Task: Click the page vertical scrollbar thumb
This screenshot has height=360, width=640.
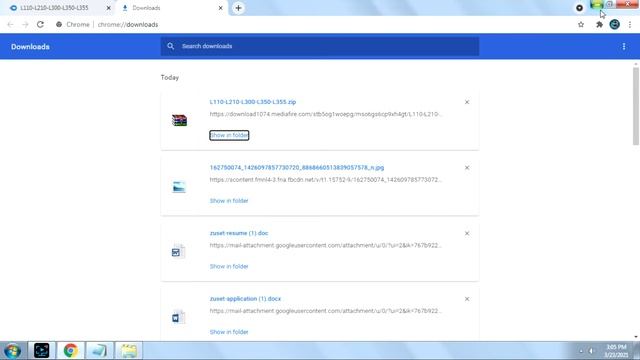Action: point(636,106)
